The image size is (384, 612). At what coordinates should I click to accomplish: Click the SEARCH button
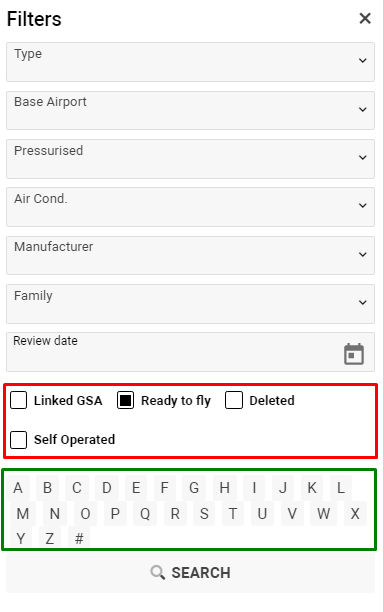(190, 573)
